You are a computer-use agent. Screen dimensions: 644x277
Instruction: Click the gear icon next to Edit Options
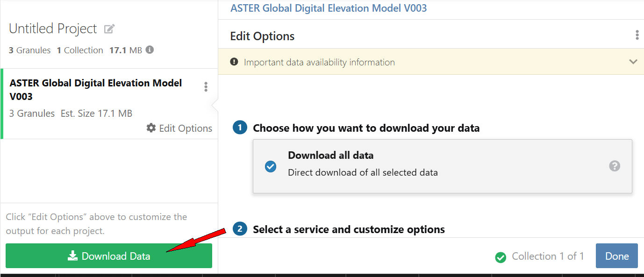point(151,128)
